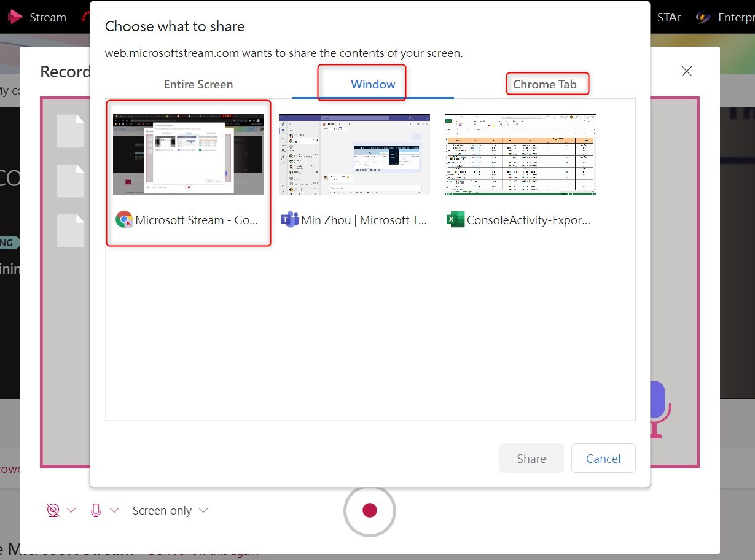Viewport: 755px width, 560px height.
Task: Open the Screen only dropdown
Action: click(170, 511)
